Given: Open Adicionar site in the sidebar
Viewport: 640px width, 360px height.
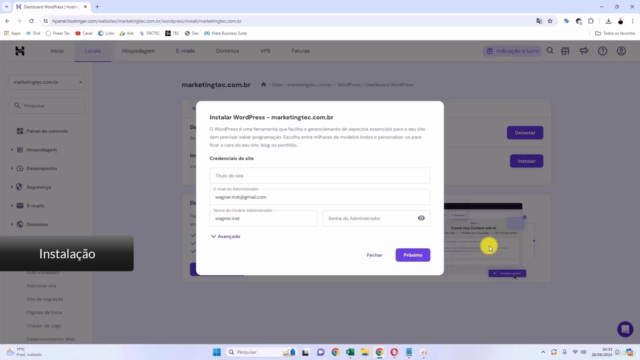Looking at the screenshot, I should tap(42, 286).
